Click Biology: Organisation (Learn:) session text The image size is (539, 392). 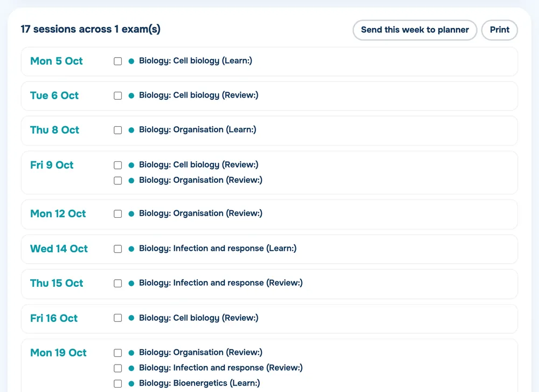(x=198, y=129)
